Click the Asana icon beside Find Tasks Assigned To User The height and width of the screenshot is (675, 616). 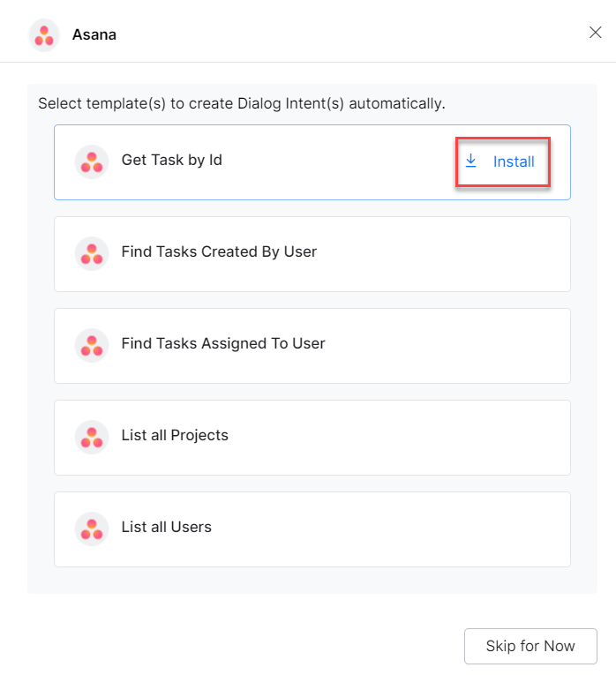92,346
